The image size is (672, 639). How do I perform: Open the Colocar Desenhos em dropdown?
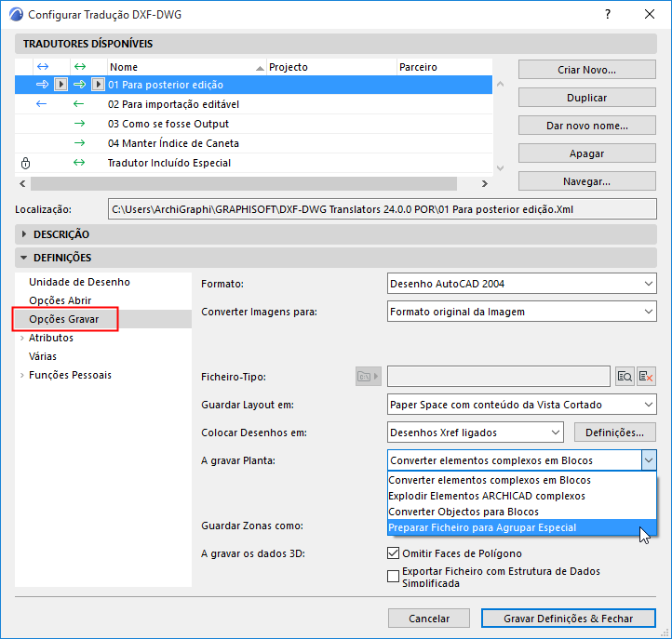pyautogui.click(x=475, y=433)
